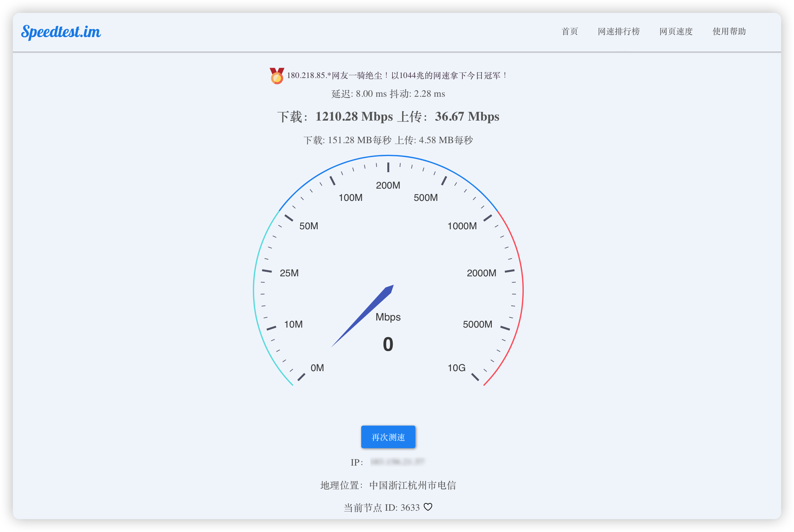Click the 10G gauge label
The width and height of the screenshot is (794, 532).
point(456,368)
